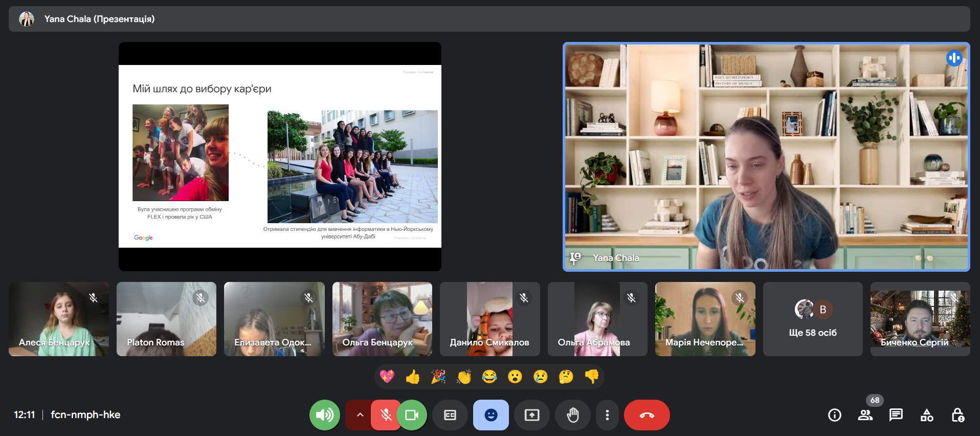Click Ольга Бенцарук's video tile
Screen dimensions: 980x436
[382, 319]
